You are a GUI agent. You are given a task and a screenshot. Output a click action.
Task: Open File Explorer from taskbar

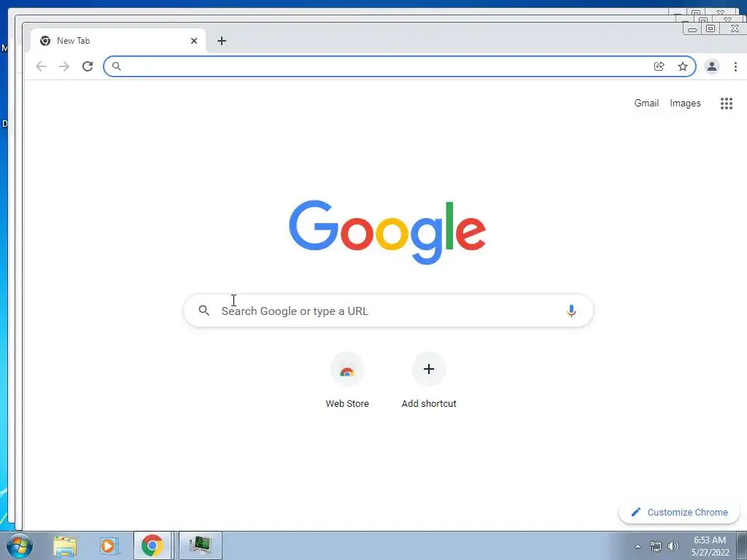65,545
